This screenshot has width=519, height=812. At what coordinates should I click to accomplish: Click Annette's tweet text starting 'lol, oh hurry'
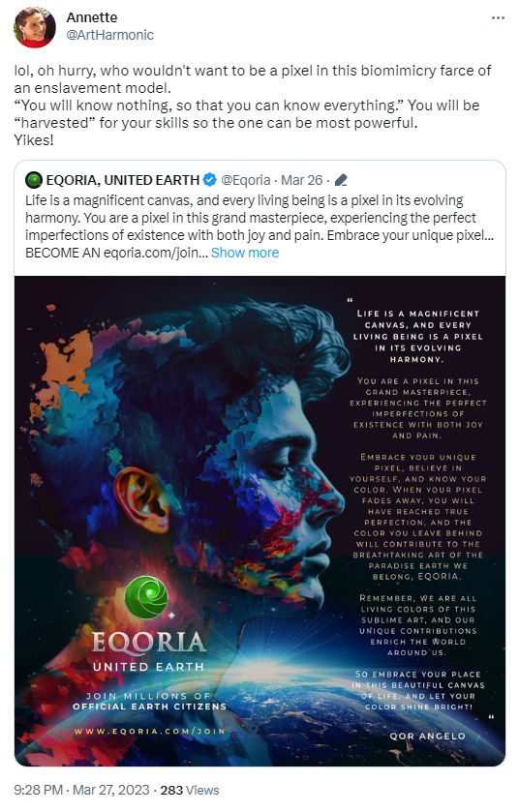253,105
